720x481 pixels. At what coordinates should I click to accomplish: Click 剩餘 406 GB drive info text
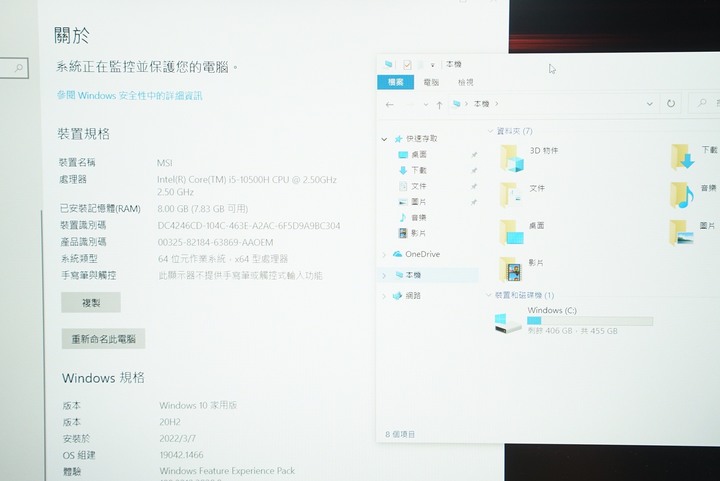pyautogui.click(x=572, y=331)
